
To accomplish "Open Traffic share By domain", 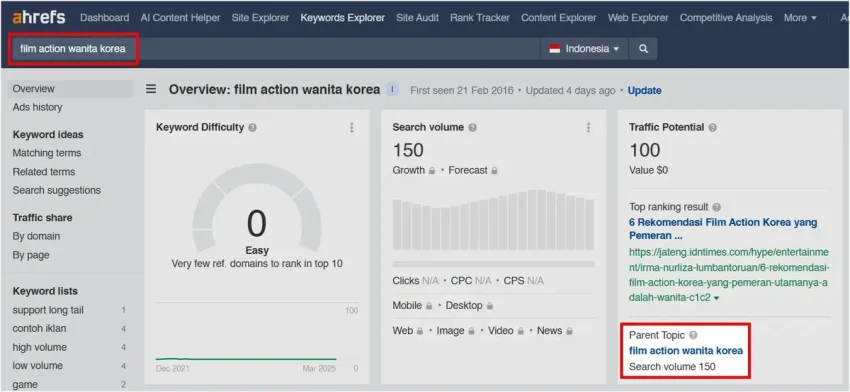I will [36, 236].
